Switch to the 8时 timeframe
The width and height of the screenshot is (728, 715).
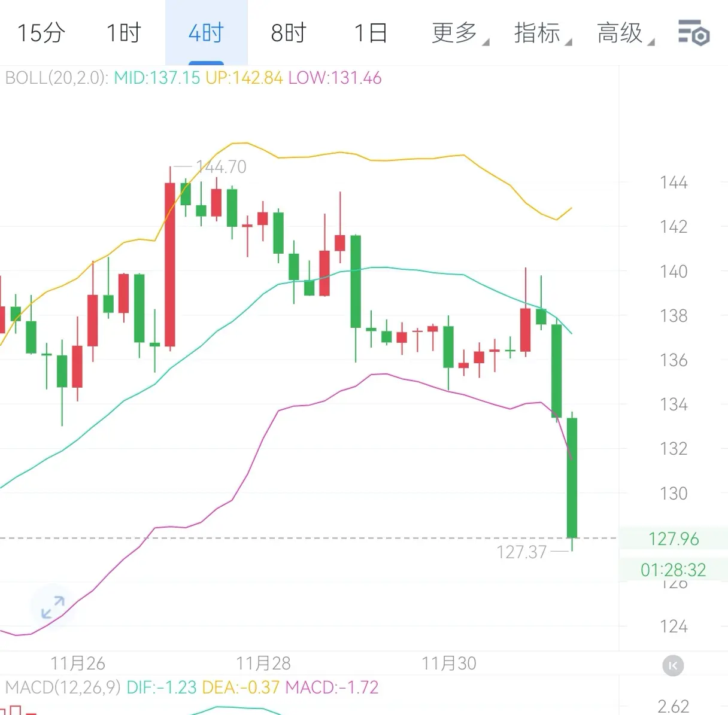289,33
